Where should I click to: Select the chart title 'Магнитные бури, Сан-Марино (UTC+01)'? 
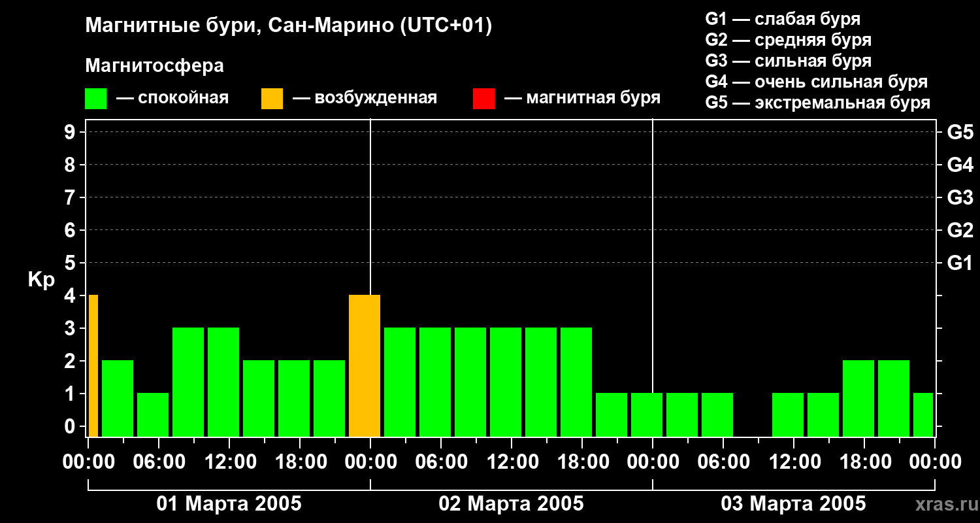click(x=289, y=26)
